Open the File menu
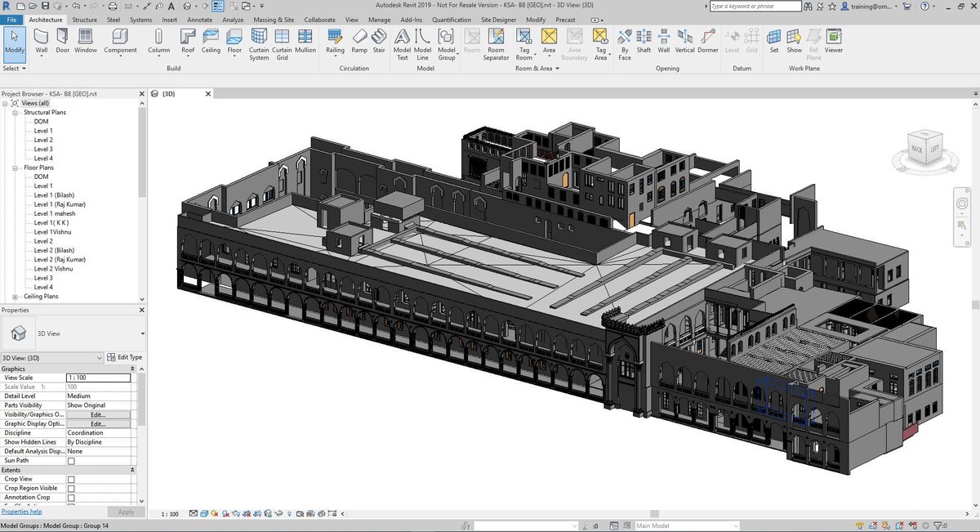 pyautogui.click(x=11, y=19)
